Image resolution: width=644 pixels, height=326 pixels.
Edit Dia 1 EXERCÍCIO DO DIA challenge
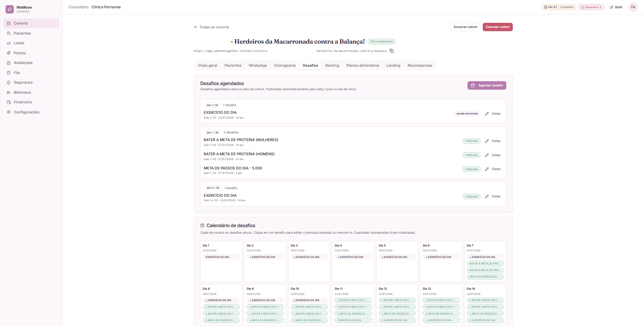click(x=493, y=114)
